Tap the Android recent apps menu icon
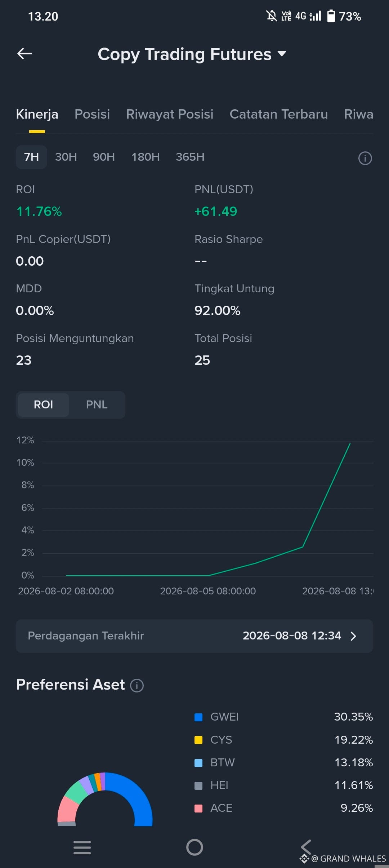This screenshot has width=389, height=868. pyautogui.click(x=82, y=847)
